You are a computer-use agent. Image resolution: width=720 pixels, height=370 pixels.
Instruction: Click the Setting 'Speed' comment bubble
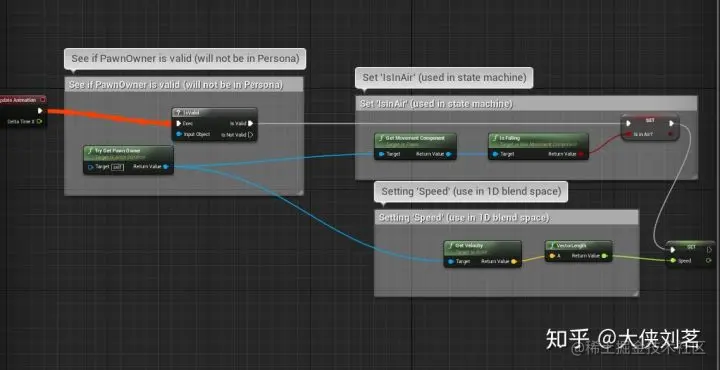(471, 191)
